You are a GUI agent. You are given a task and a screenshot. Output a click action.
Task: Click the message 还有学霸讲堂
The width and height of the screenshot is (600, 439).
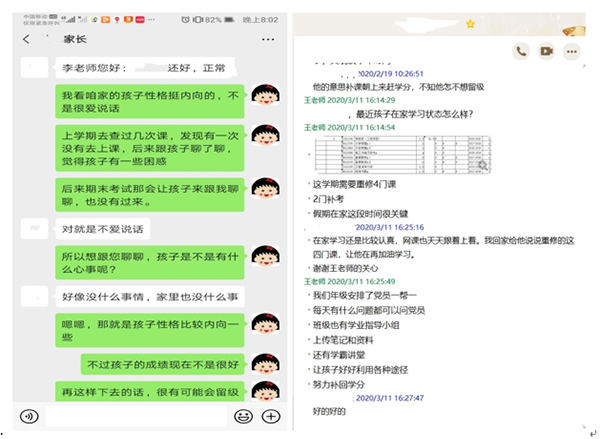[x=339, y=355]
